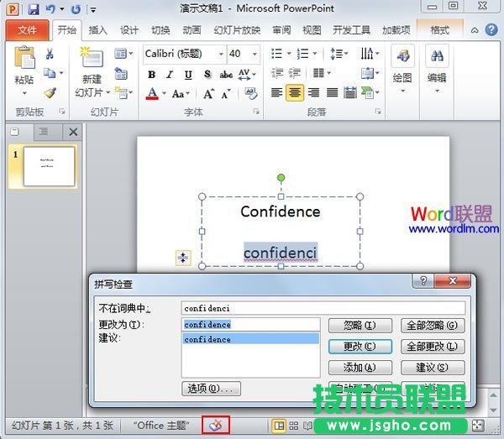Open the 文件 menu tab
504x439 pixels.
point(28,30)
